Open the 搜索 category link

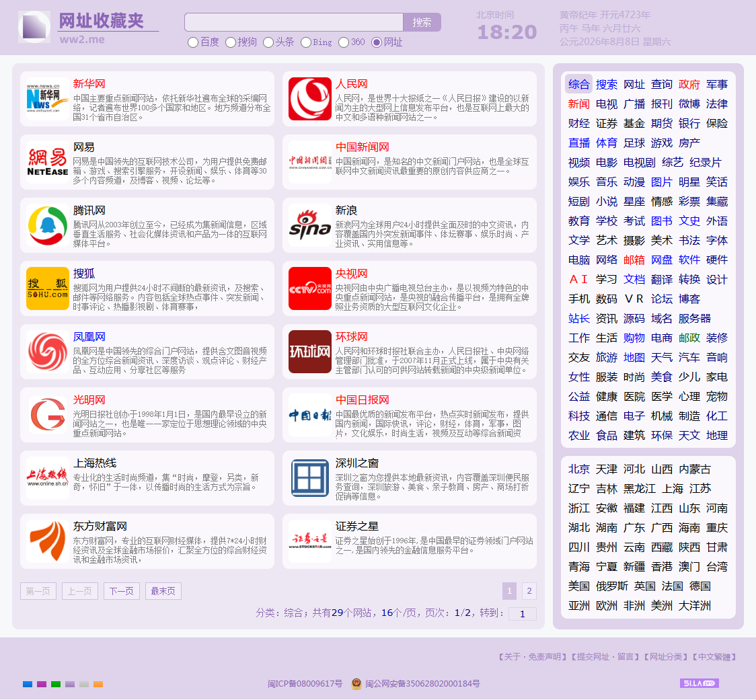[x=606, y=84]
